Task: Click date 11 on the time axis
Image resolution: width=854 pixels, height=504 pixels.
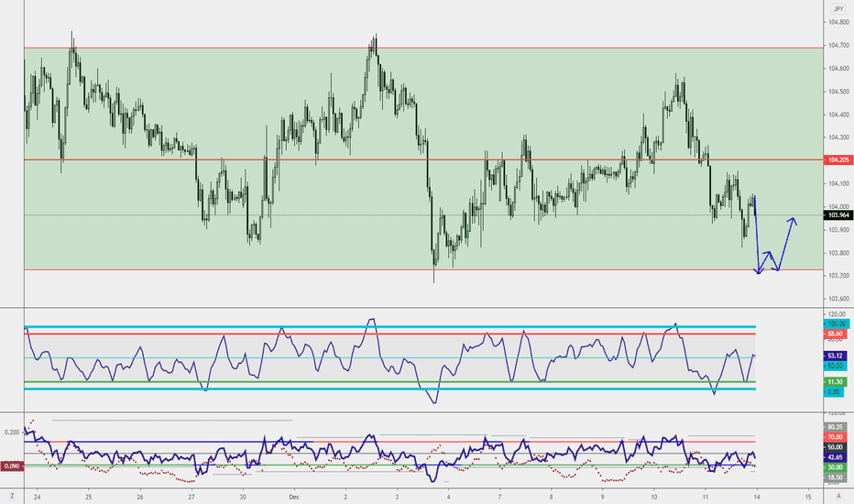Action: (706, 497)
